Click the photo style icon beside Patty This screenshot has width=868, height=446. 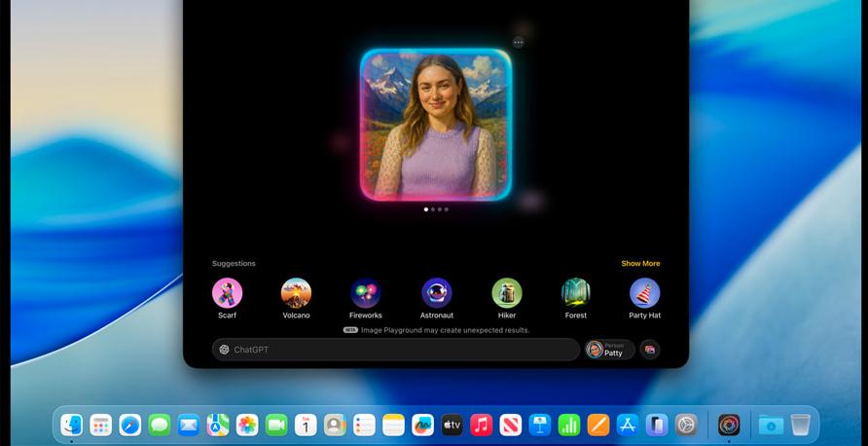tap(650, 350)
